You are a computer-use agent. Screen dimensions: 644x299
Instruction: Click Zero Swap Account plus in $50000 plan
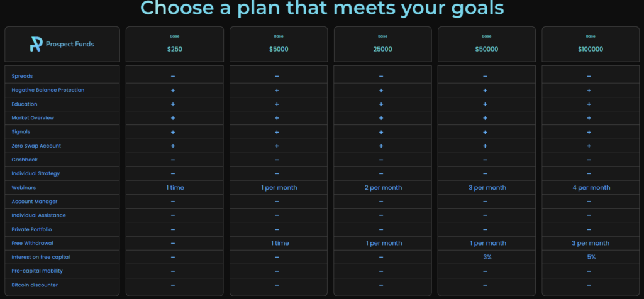tap(485, 146)
